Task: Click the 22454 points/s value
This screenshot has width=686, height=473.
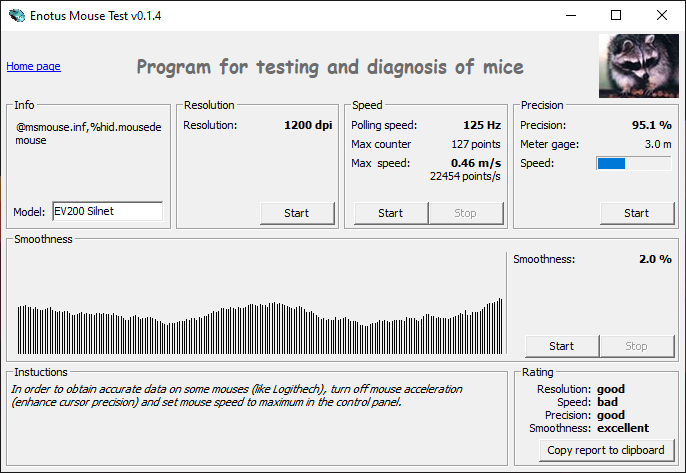Action: click(x=465, y=176)
